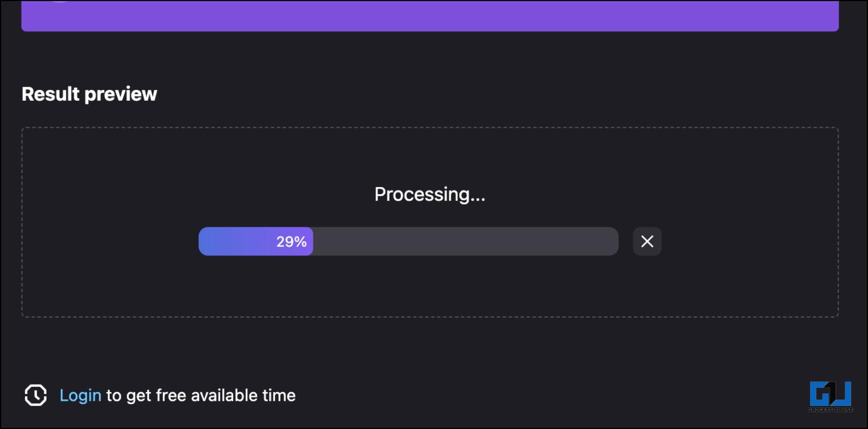Open the Login link
Viewport: 868px width, 429px height.
[80, 395]
